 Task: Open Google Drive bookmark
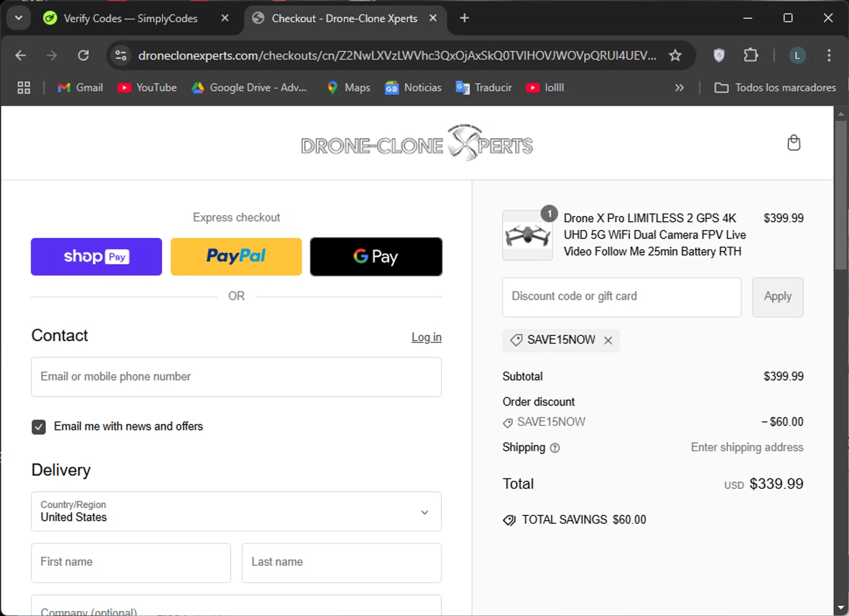[x=249, y=88]
